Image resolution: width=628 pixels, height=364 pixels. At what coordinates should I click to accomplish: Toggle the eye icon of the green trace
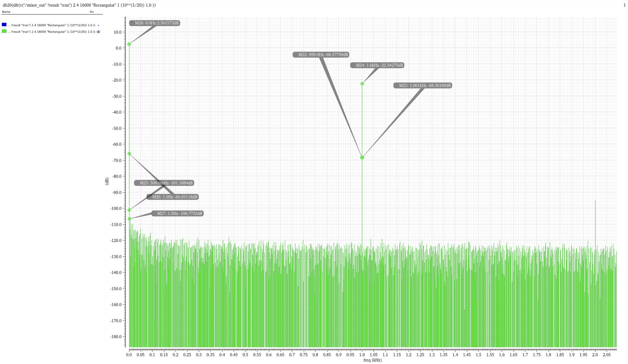pos(98,32)
